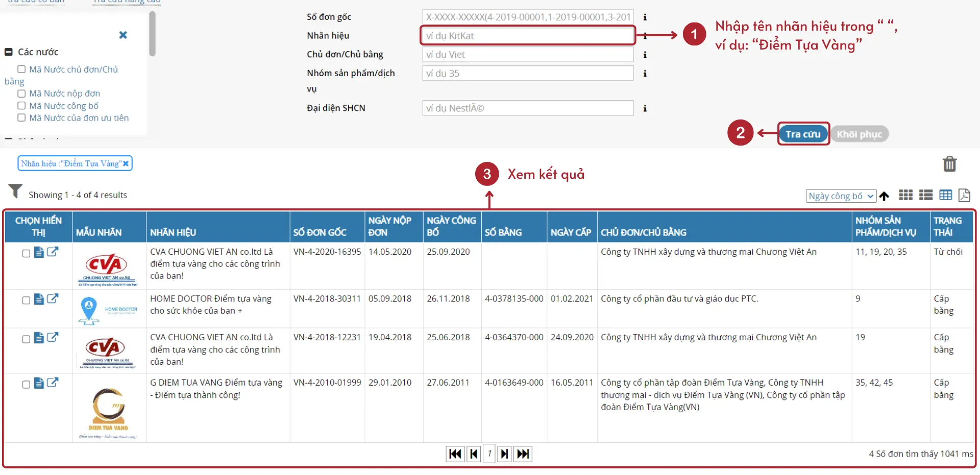The width and height of the screenshot is (980, 475).
Task: Focus the Số đơn gốc input field
Action: [x=528, y=17]
